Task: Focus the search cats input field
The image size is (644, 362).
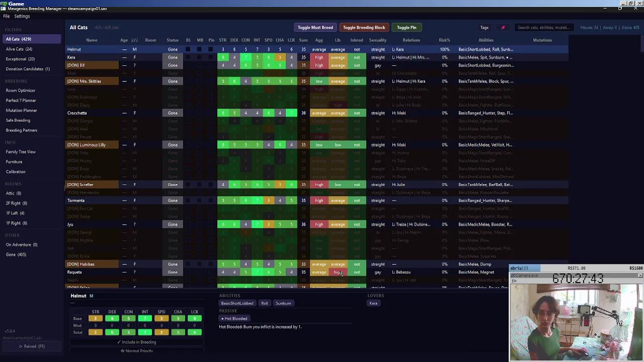Action: [543, 28]
